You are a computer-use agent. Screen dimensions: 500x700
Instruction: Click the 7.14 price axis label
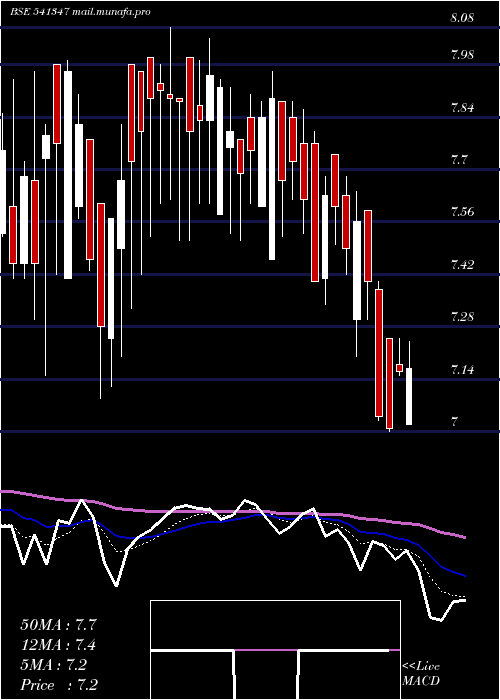tap(462, 369)
